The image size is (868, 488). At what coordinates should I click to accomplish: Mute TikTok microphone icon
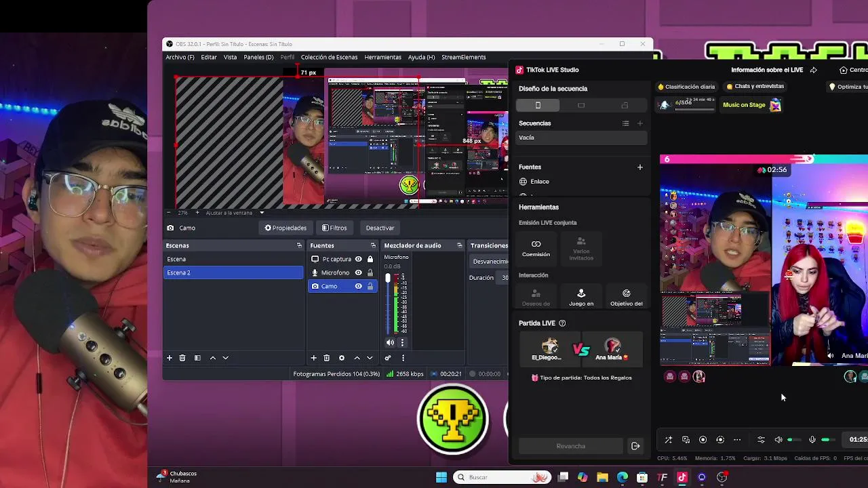812,439
